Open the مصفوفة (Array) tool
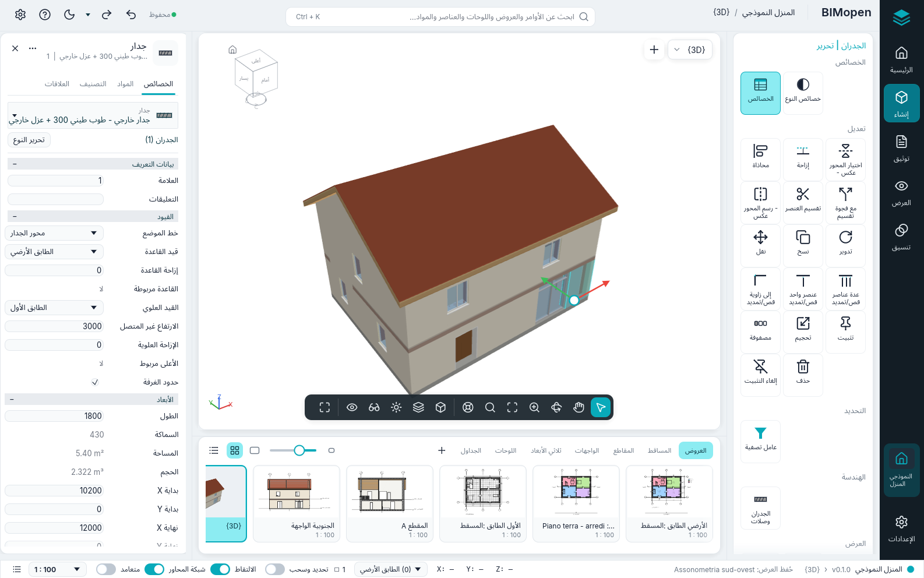The width and height of the screenshot is (924, 578). (760, 332)
